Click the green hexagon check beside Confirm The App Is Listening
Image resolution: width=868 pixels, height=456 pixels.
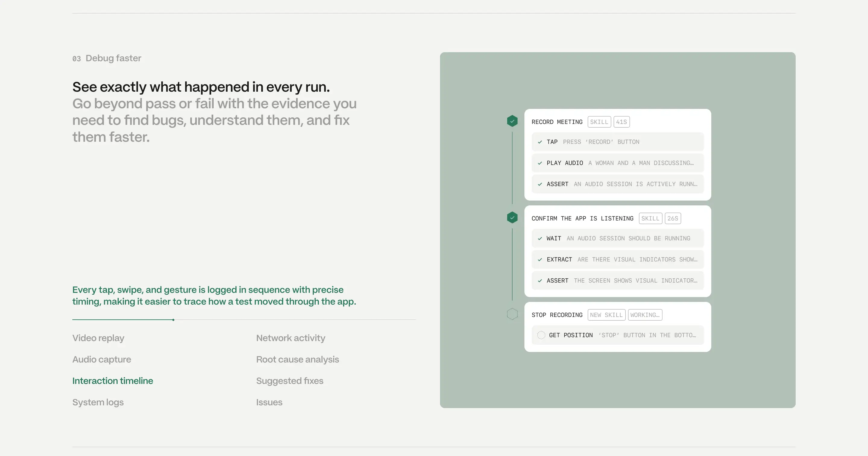click(x=512, y=217)
